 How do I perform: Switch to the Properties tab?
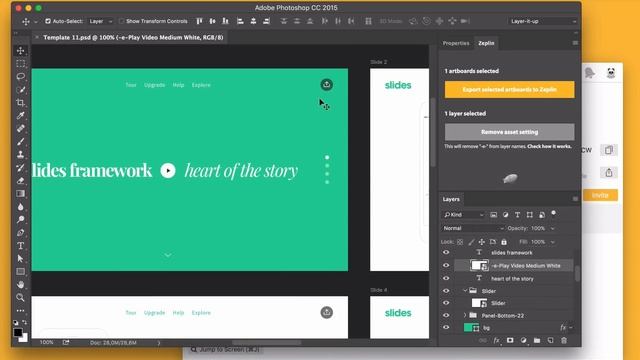click(456, 43)
